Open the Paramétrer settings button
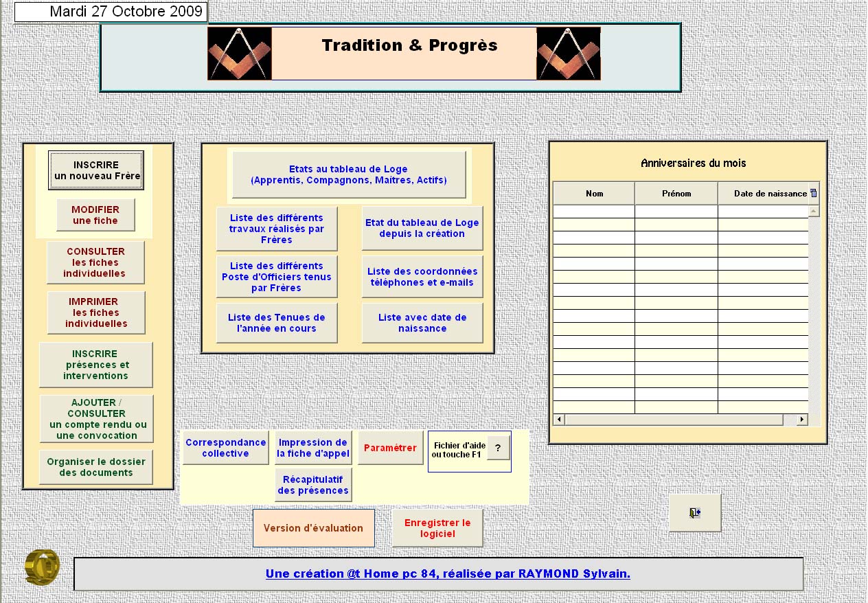Viewport: 868px width, 603px height. pos(390,448)
